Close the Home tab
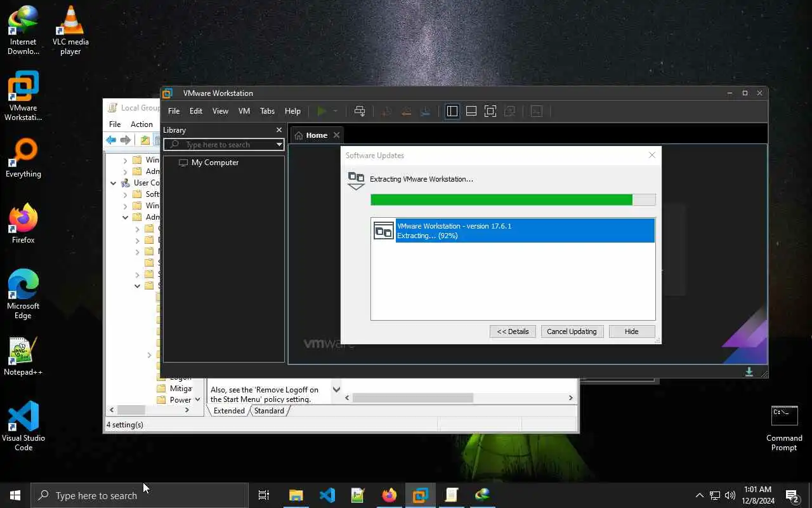Viewport: 812px width, 508px height. [337, 135]
